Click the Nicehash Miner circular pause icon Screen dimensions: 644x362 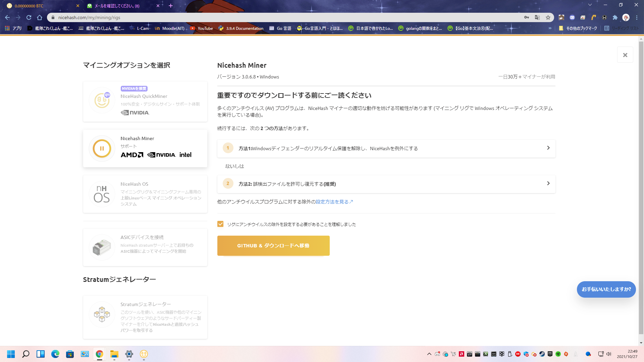pos(102,148)
